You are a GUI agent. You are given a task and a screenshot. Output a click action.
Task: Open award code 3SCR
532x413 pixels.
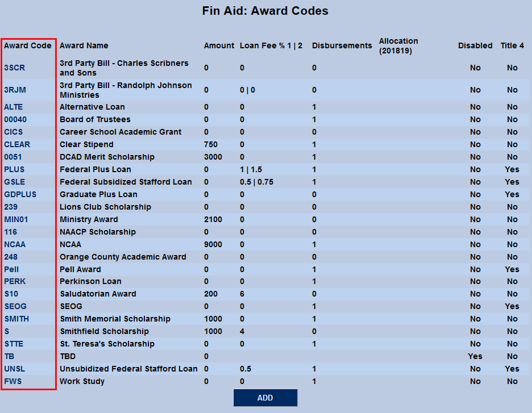tap(15, 68)
